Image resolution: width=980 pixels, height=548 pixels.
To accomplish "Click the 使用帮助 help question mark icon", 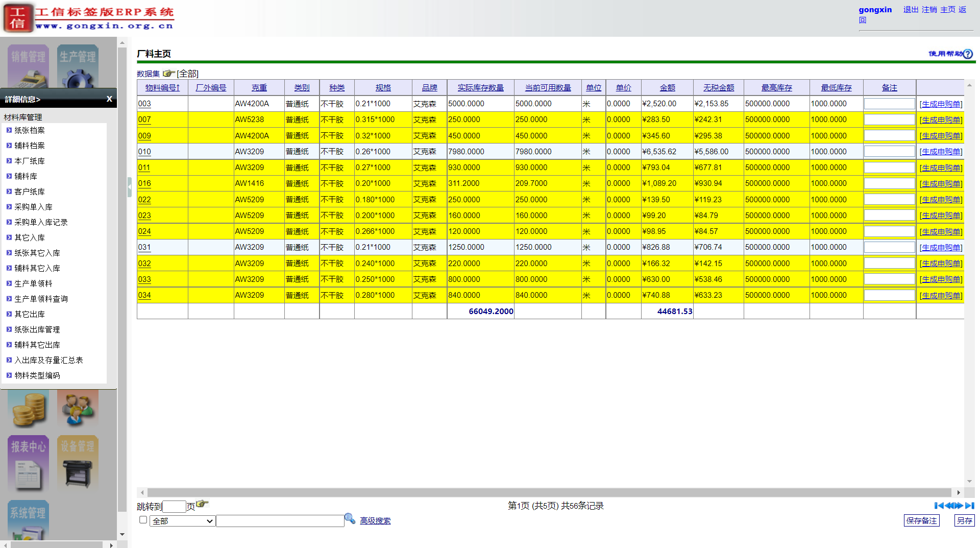I will click(968, 54).
